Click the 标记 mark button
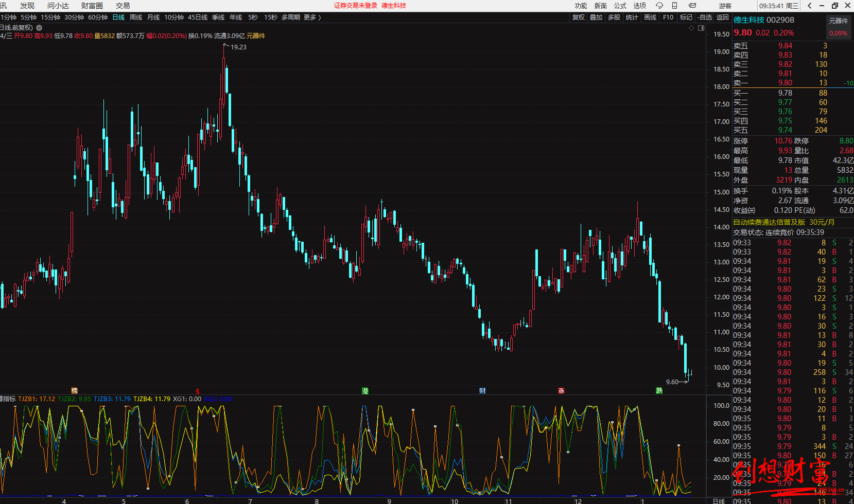854x504 pixels. coord(686,17)
